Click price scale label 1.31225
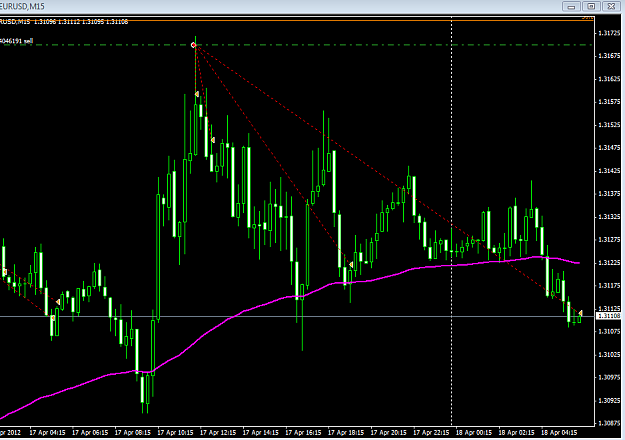 pos(609,263)
